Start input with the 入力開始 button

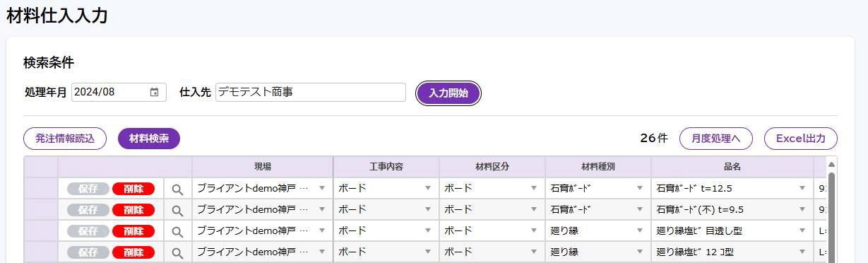click(448, 93)
